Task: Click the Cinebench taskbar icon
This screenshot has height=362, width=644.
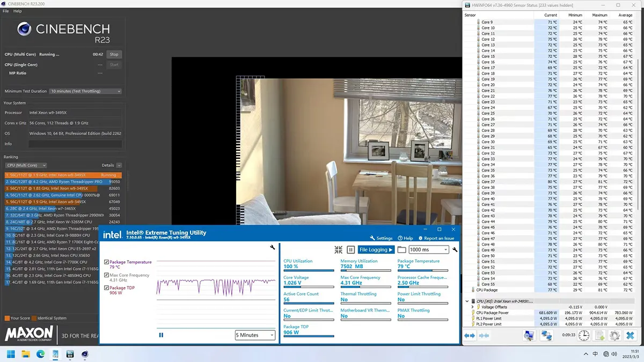Action: (x=85, y=354)
